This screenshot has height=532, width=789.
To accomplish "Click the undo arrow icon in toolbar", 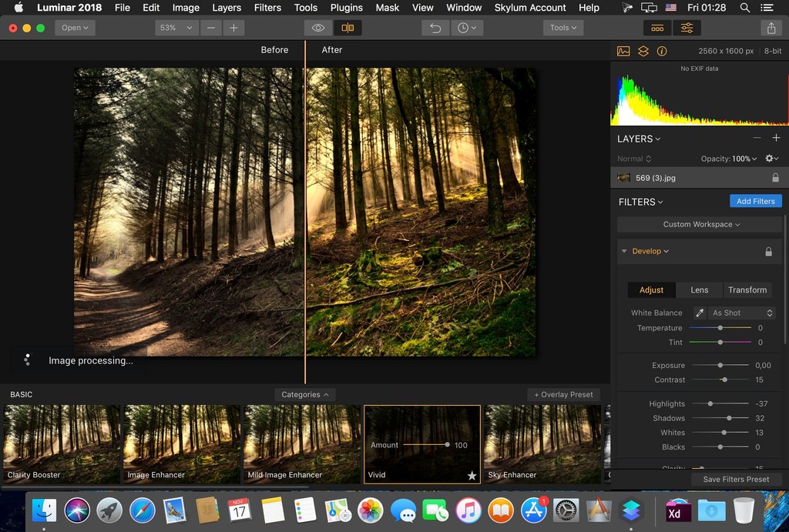I will [435, 28].
